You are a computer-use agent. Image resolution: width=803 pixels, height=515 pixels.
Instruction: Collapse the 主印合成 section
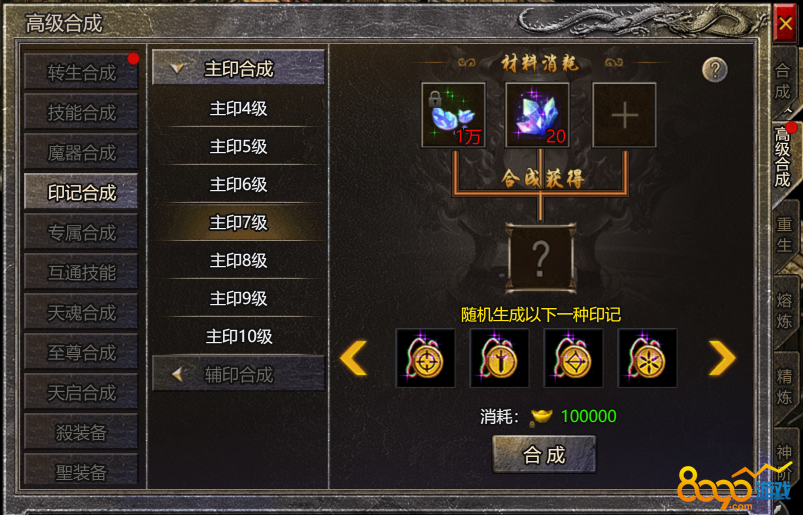[239, 68]
